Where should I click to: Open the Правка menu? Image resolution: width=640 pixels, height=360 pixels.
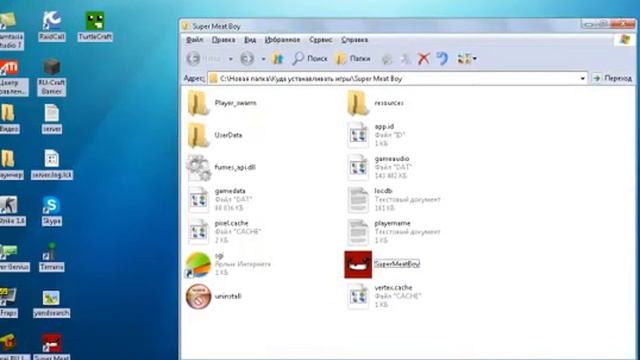click(x=223, y=40)
